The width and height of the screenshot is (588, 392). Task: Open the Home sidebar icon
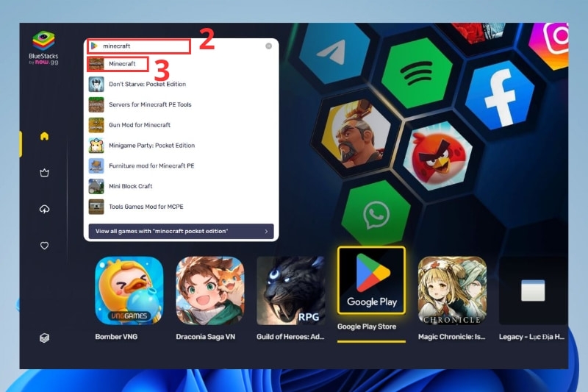44,136
